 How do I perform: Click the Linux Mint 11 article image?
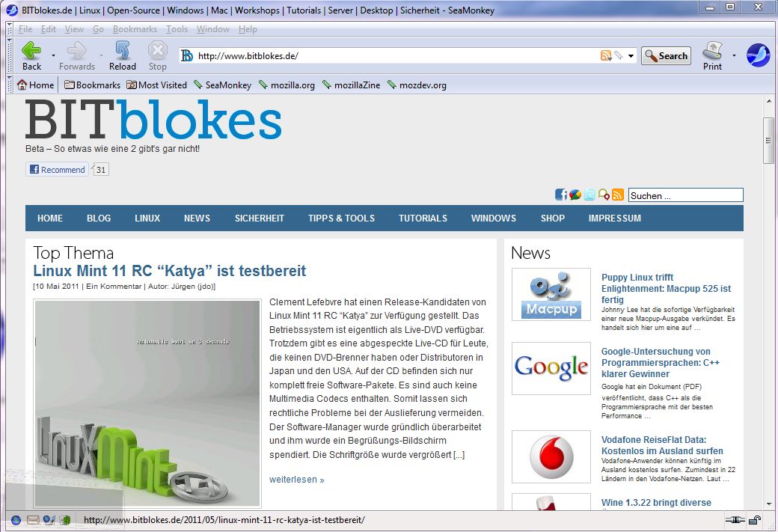point(147,403)
